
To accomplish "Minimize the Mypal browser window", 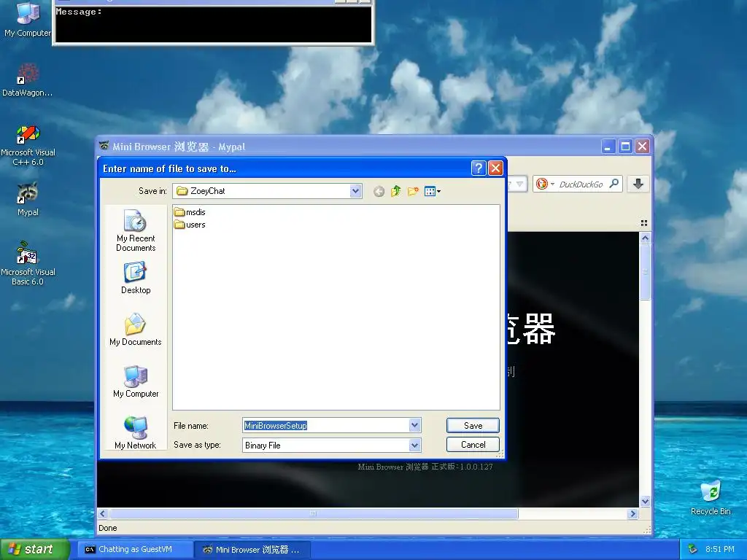I will 608,146.
